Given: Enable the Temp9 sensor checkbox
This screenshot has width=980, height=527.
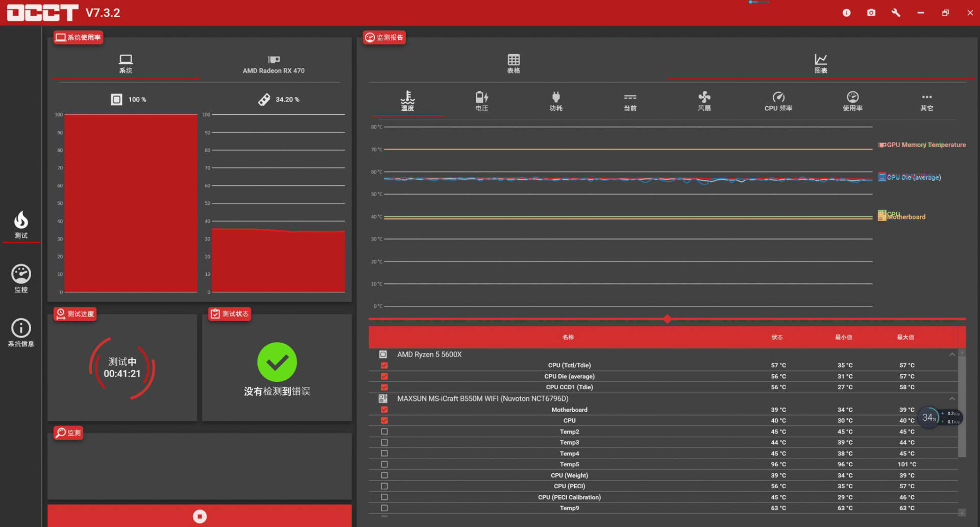Looking at the screenshot, I should 384,508.
